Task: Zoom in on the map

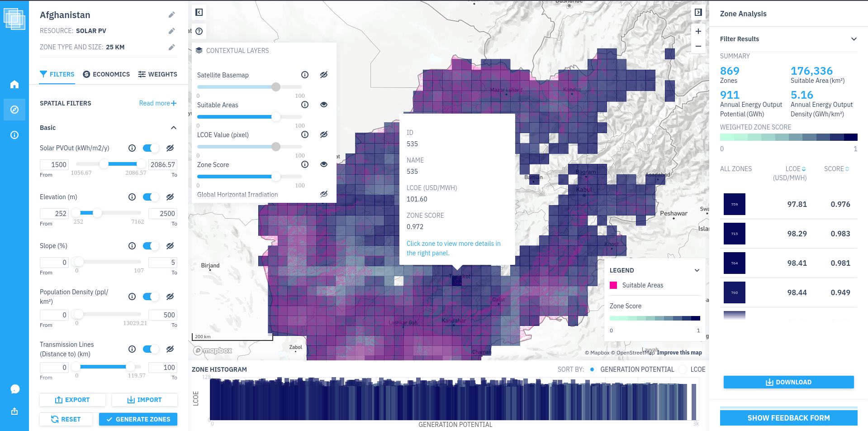Action: point(698,31)
